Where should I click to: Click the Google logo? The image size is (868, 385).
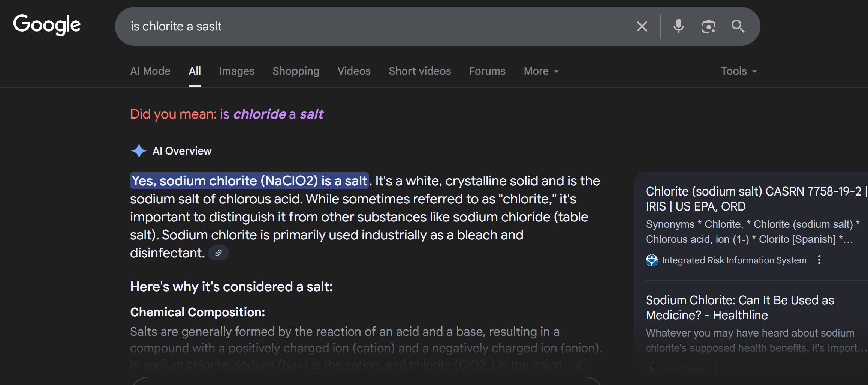[x=47, y=25]
